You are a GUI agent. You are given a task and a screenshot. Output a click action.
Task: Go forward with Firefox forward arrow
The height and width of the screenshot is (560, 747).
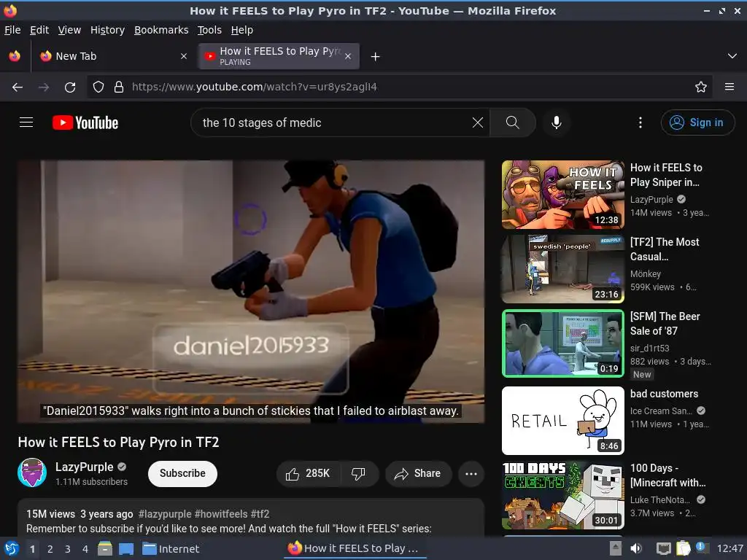pyautogui.click(x=44, y=87)
